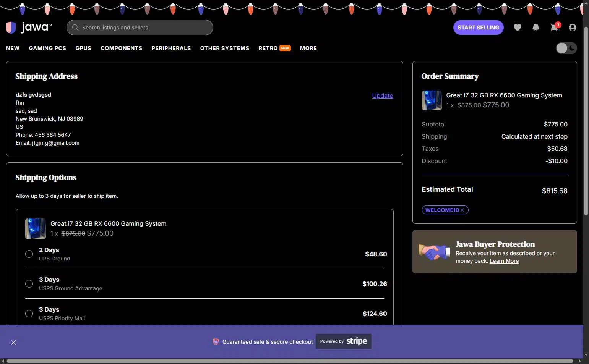
Task: Open the NEW menu
Action: pos(13,48)
